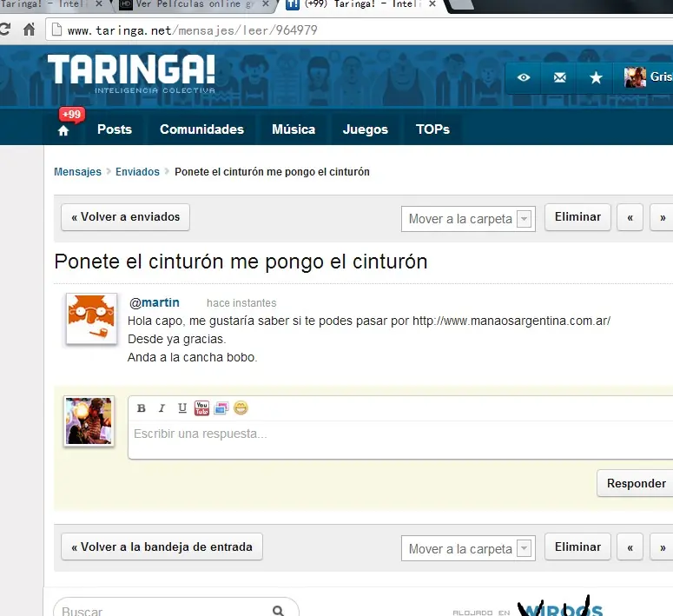Go to Enviados breadcrumb link
Screen dimensions: 673x616
coord(137,172)
